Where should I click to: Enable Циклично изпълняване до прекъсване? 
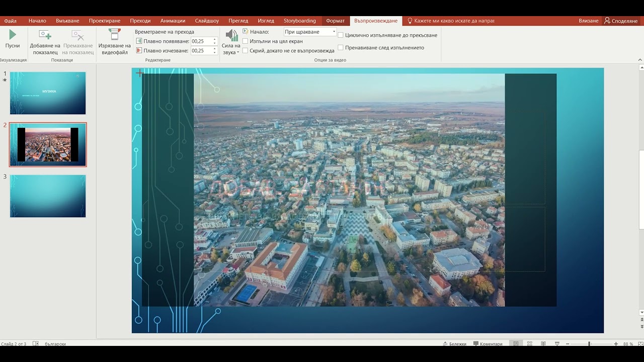(341, 35)
